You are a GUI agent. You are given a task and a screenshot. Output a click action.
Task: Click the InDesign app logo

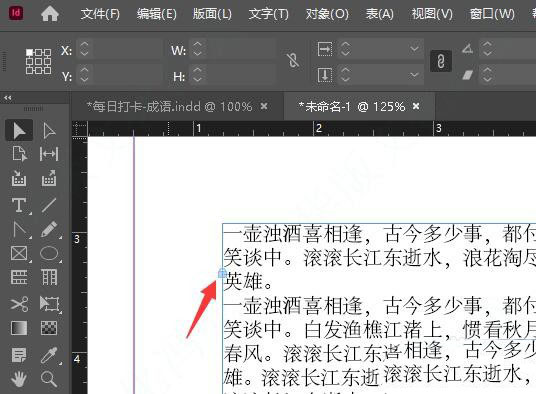tap(16, 14)
